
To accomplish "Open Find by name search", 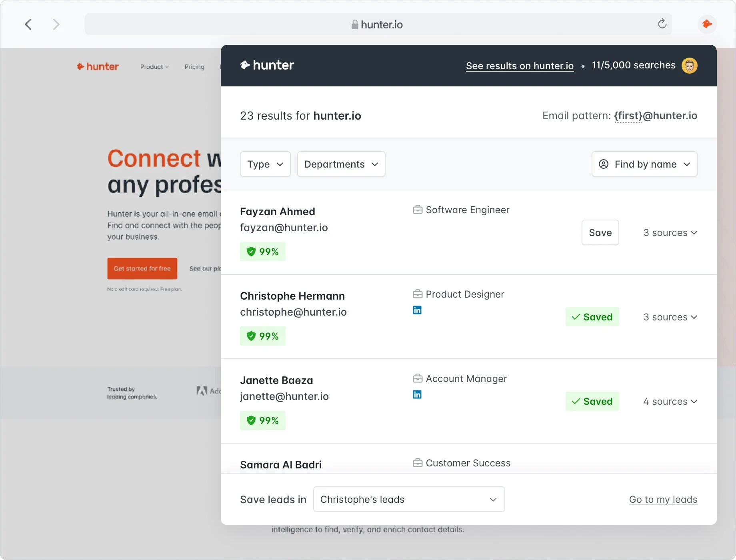I will point(644,164).
